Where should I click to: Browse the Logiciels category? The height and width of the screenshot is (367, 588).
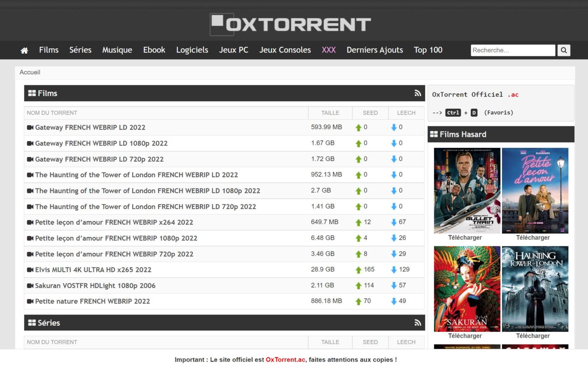(x=192, y=50)
